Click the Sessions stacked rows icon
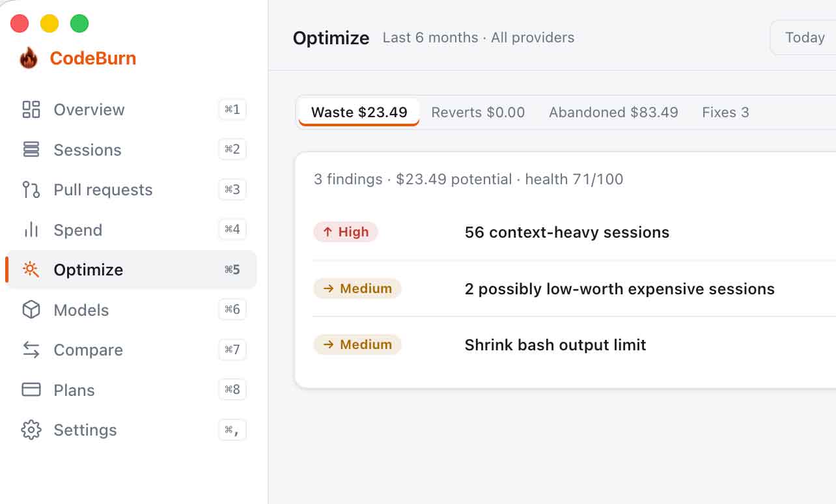 (x=31, y=150)
